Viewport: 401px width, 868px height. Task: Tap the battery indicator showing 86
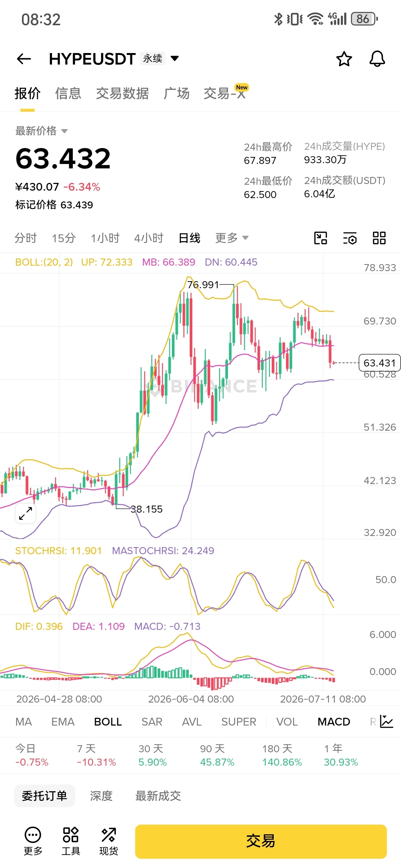tap(364, 19)
